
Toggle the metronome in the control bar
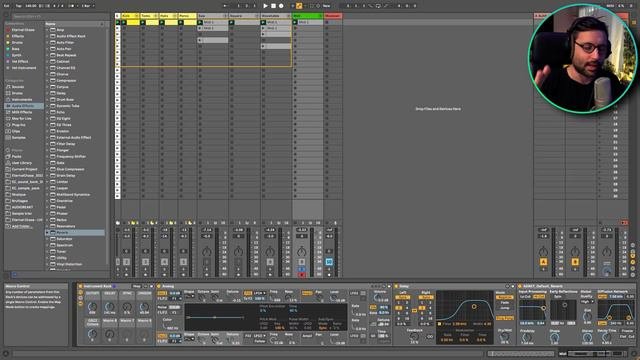point(72,6)
